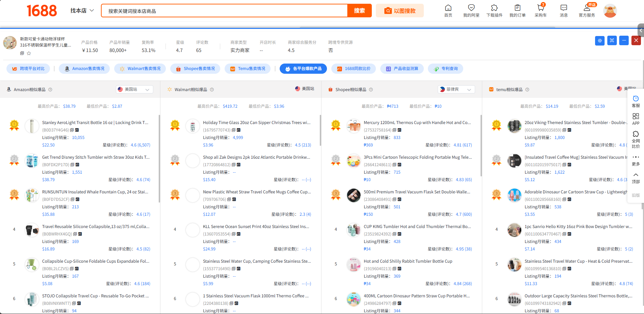Open the 找本店 dropdown next to the logo
The height and width of the screenshot is (314, 644).
click(x=82, y=11)
